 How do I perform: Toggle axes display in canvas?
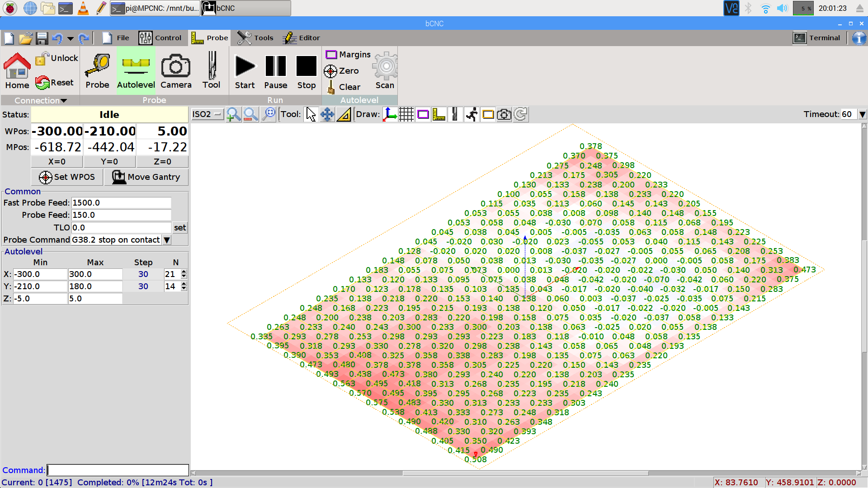tap(390, 114)
